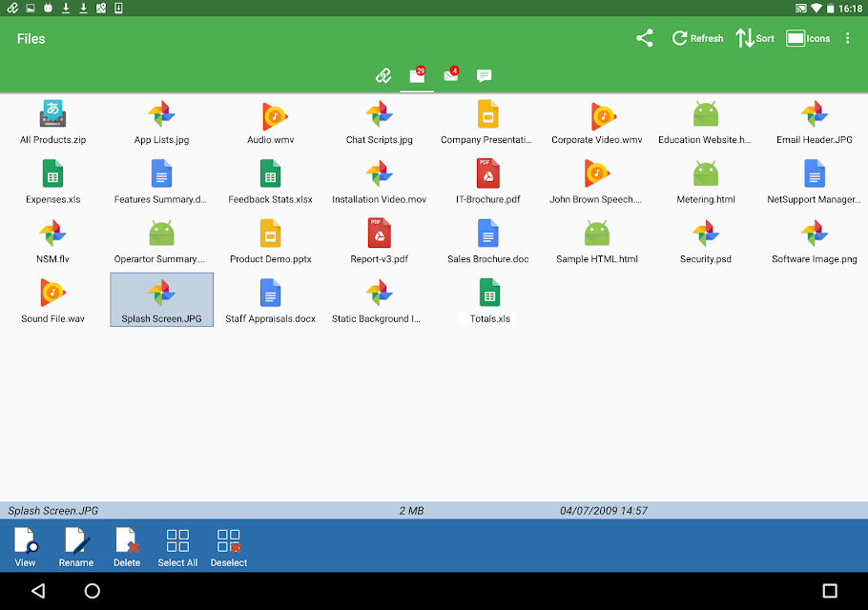
Task: Select Product Demo.pptx file icon
Action: pos(271,234)
